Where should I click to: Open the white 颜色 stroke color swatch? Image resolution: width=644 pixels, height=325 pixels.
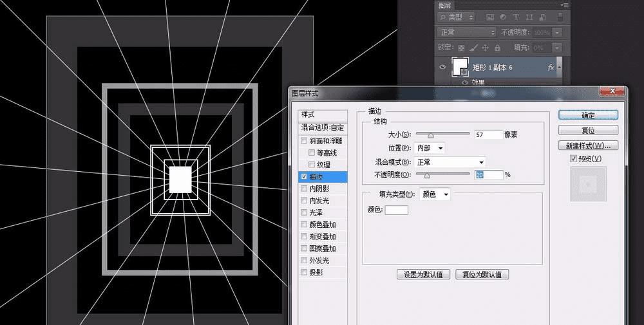[x=396, y=210]
